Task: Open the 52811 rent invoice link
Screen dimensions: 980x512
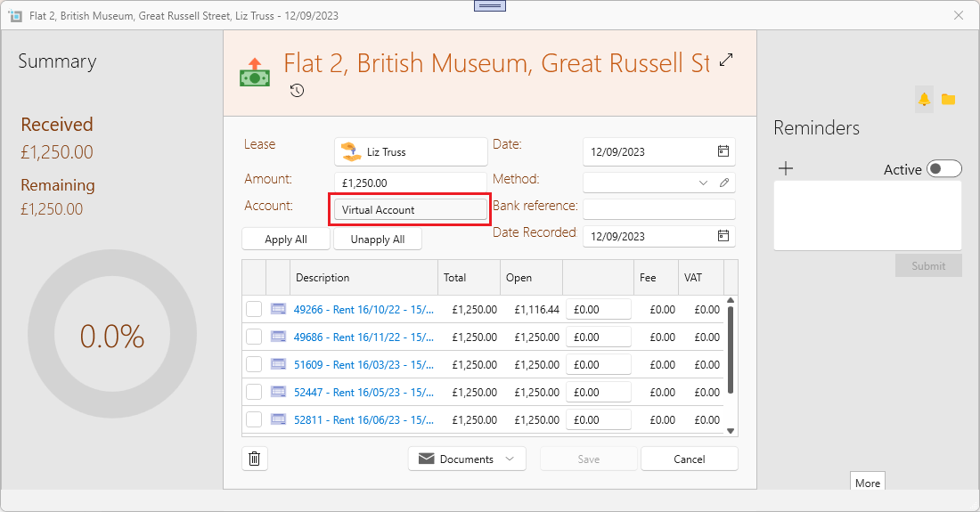Action: click(363, 419)
